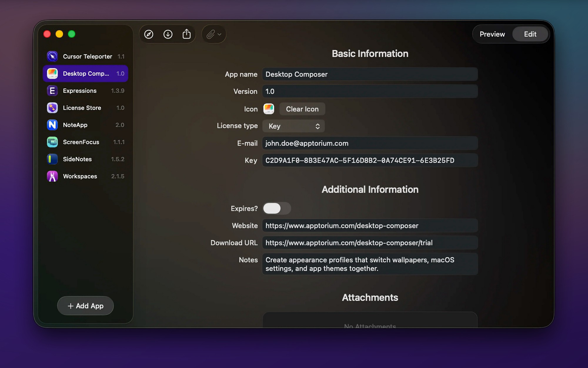Click the yellow minimize window button
The image size is (588, 368).
(59, 34)
